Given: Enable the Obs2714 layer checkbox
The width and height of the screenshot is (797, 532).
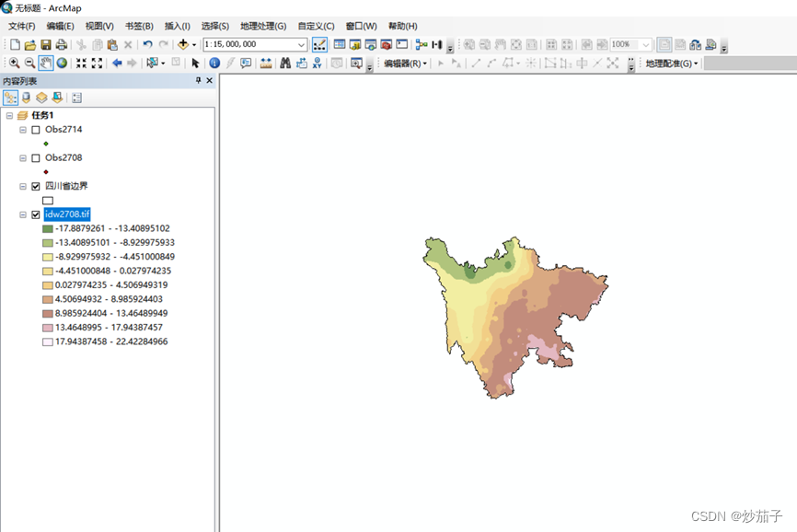Looking at the screenshot, I should pos(36,130).
